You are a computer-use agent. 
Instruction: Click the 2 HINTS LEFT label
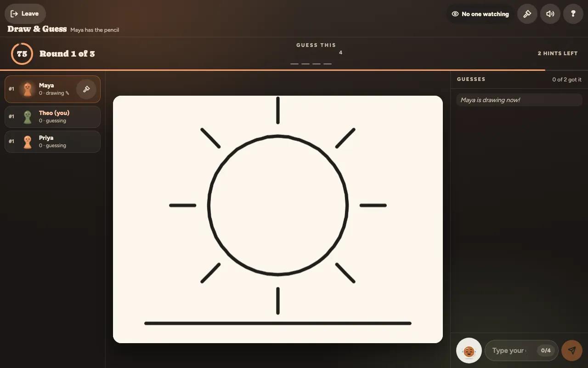coord(558,53)
